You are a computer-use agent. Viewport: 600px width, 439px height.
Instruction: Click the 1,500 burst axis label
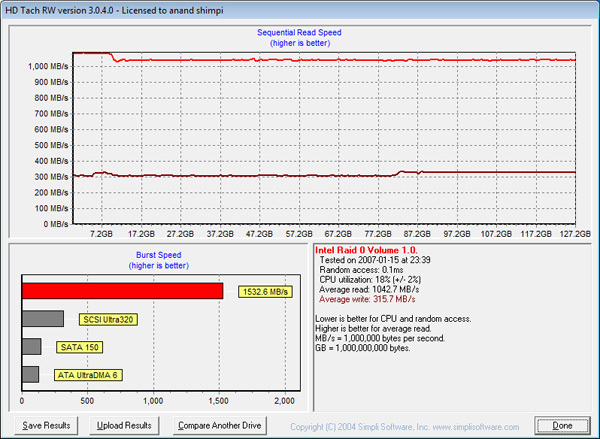pyautogui.click(x=218, y=401)
